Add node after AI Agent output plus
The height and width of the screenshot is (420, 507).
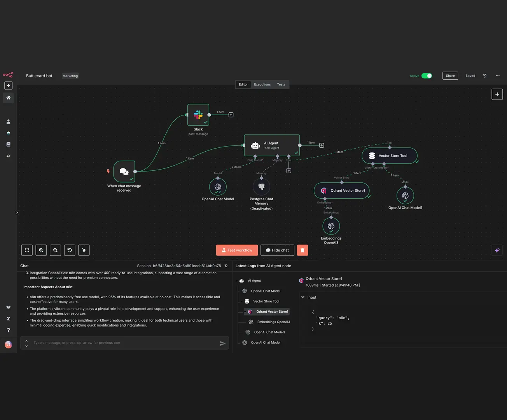click(322, 145)
